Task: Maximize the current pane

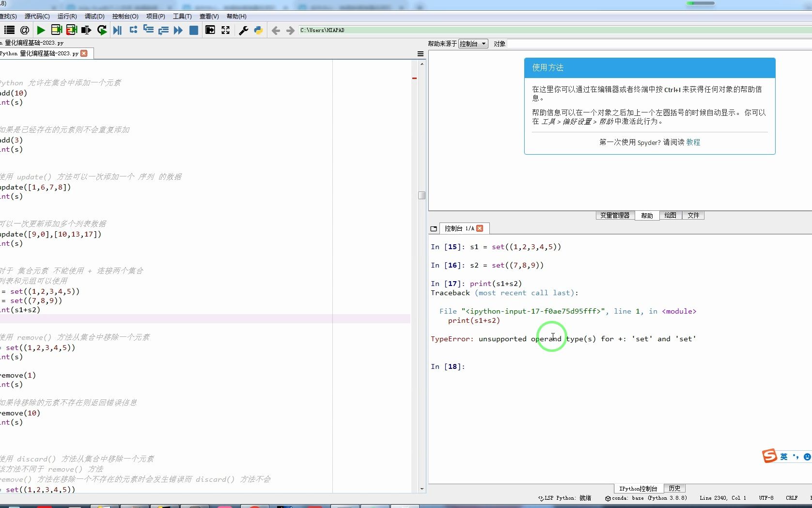Action: tap(210, 30)
